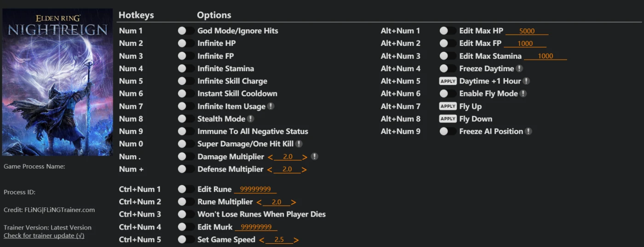This screenshot has height=247, width=644.
Task: Enable the God Mode/Ignore Hits toggle
Action: tap(186, 31)
